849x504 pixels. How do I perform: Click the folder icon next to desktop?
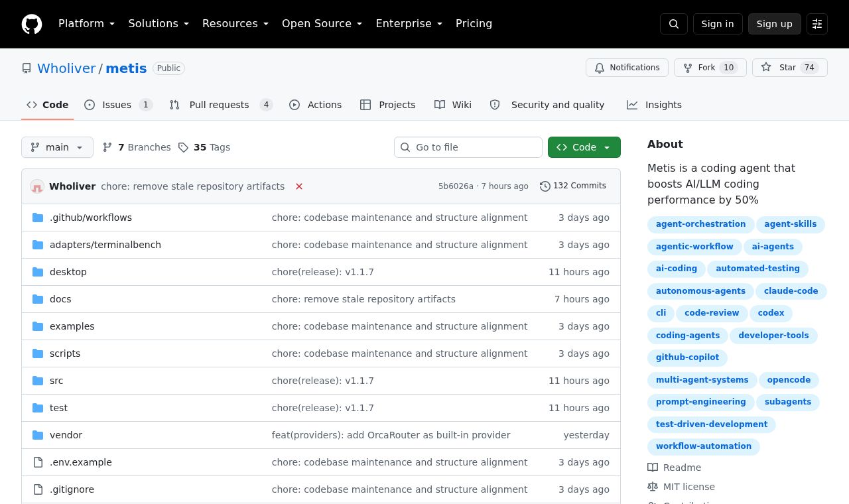38,272
